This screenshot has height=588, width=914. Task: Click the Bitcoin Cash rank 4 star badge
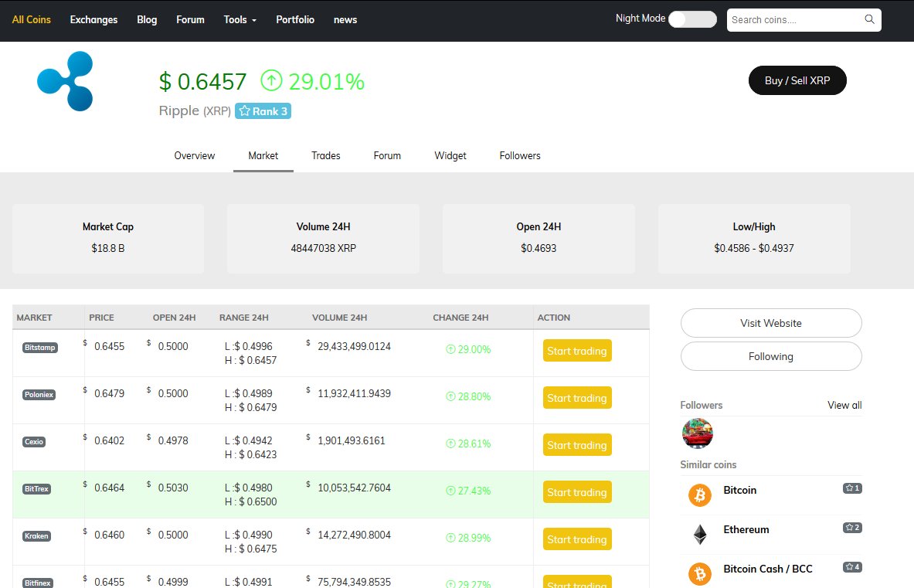point(852,566)
